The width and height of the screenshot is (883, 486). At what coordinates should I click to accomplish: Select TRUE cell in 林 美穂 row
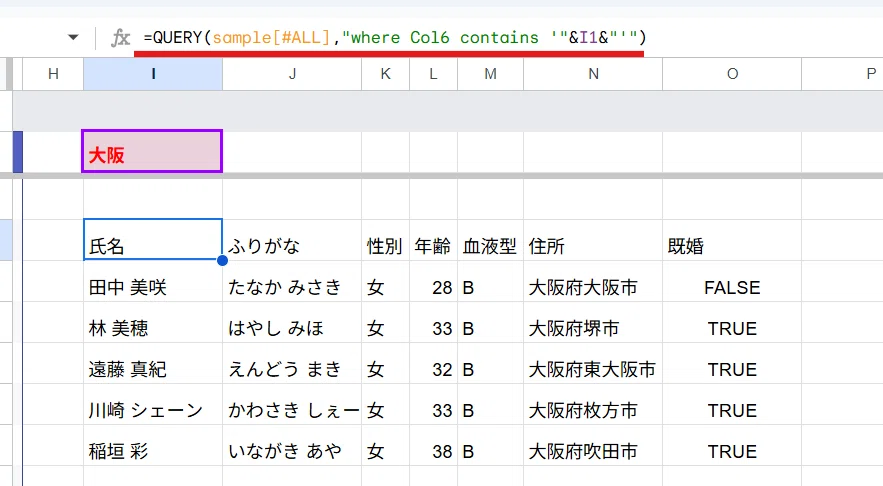click(x=732, y=322)
